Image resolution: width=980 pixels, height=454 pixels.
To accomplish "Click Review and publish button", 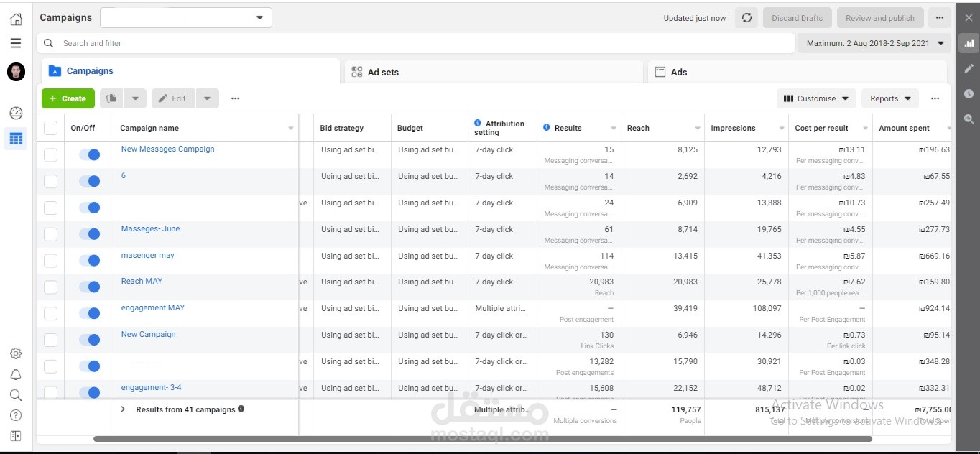I will tap(880, 18).
